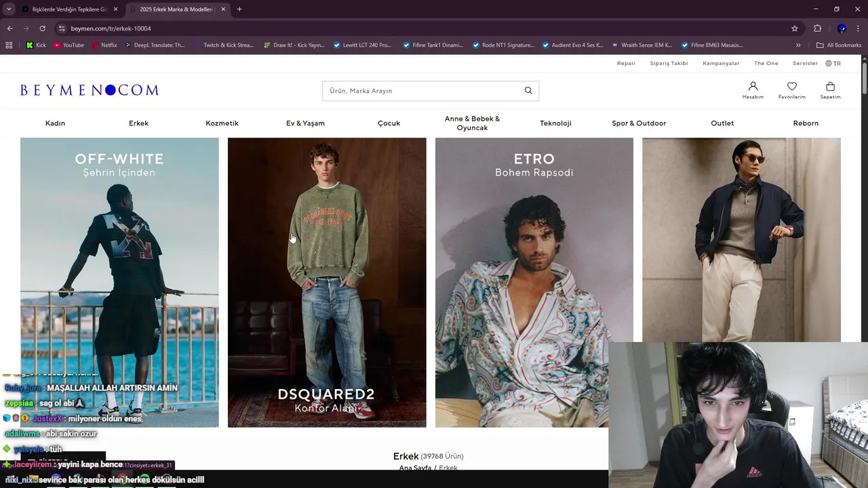
Task: Open the Anne & Bebek & Oyuncak menu
Action: point(472,123)
